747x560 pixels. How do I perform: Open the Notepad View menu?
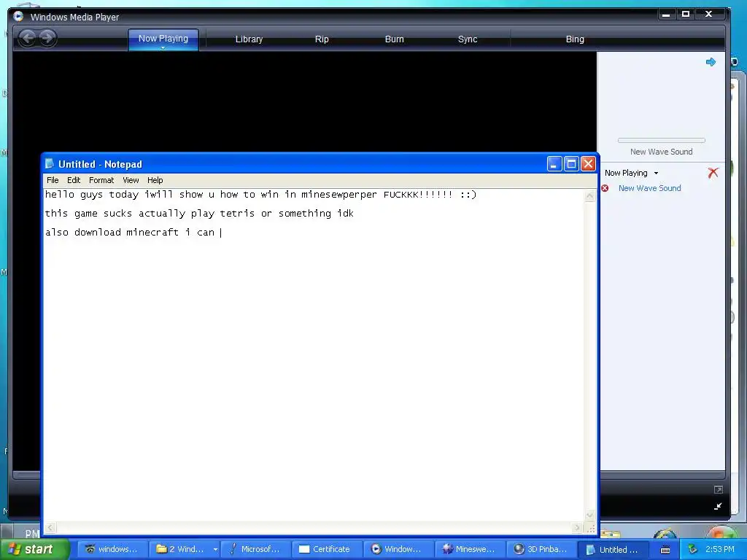tap(131, 180)
